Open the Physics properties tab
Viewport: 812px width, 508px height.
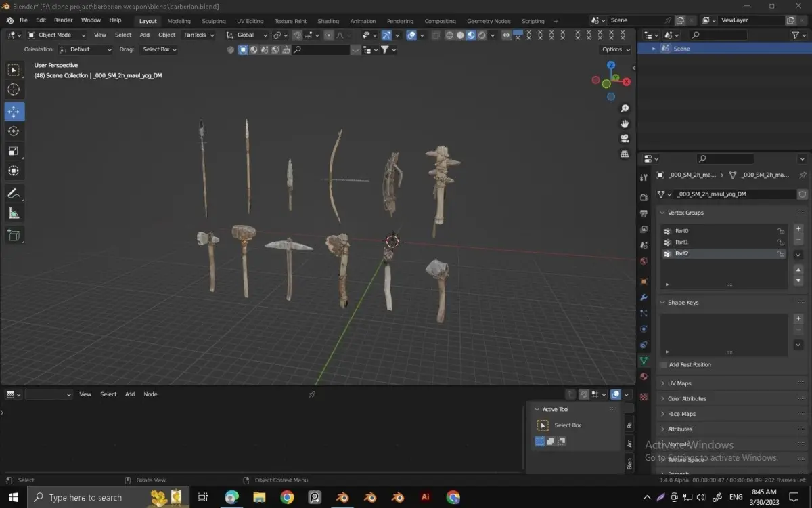[644, 329]
